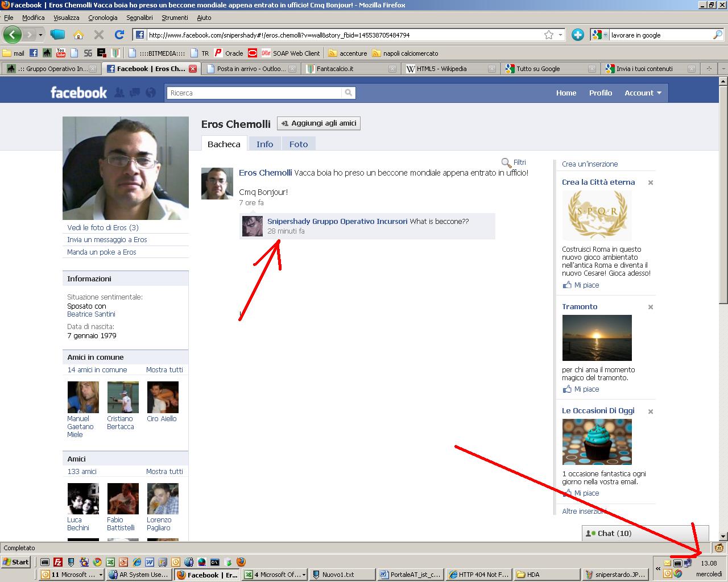This screenshot has height=582, width=728.
Task: Open Manda un poke a Eros link
Action: point(102,252)
